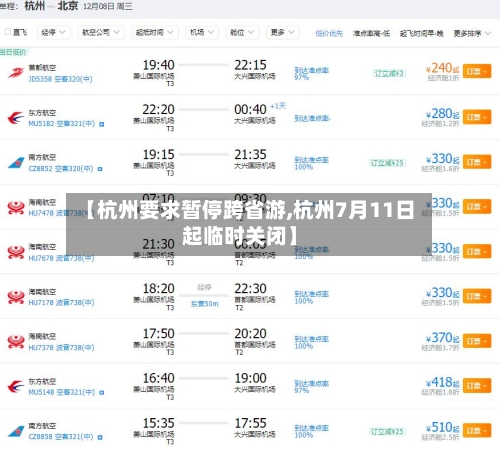Click the ¥280起 price of MU5182
The image size is (500, 450).
442,114
